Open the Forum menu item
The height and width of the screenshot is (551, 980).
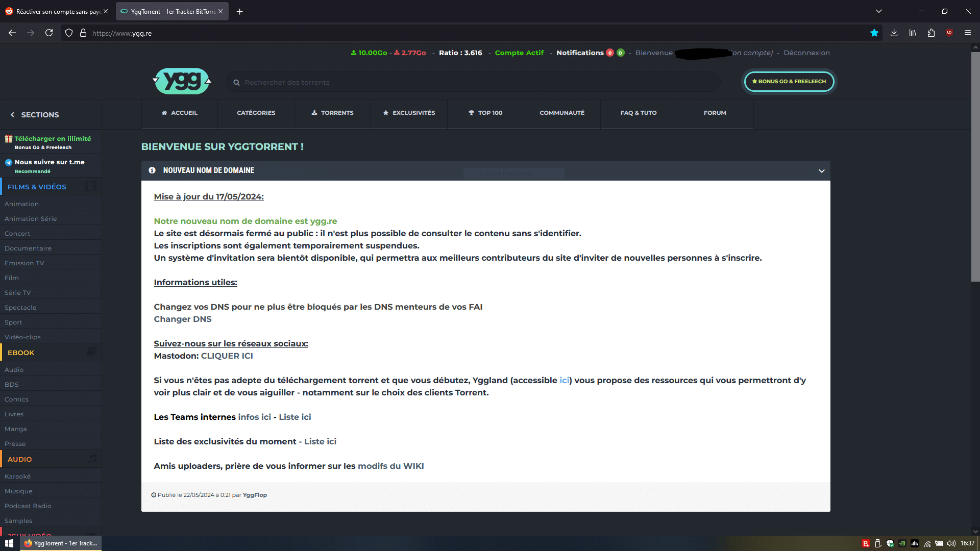coord(715,113)
